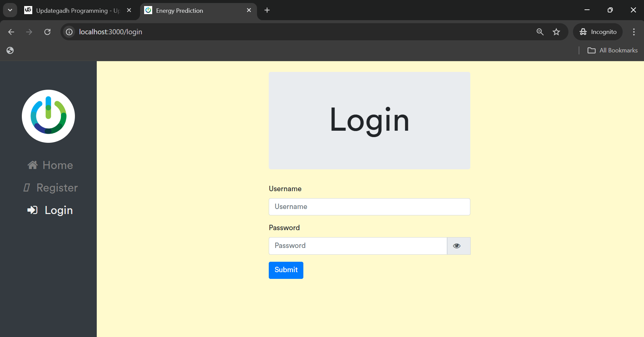644x337 pixels.
Task: Close the Updategadh Programming tab
Action: 129,10
